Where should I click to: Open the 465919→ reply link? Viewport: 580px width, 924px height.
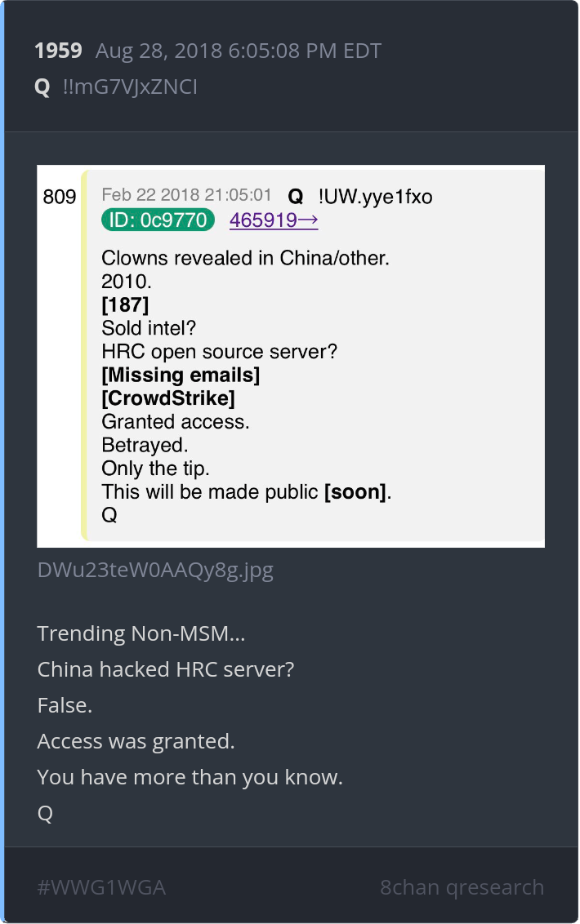[274, 220]
